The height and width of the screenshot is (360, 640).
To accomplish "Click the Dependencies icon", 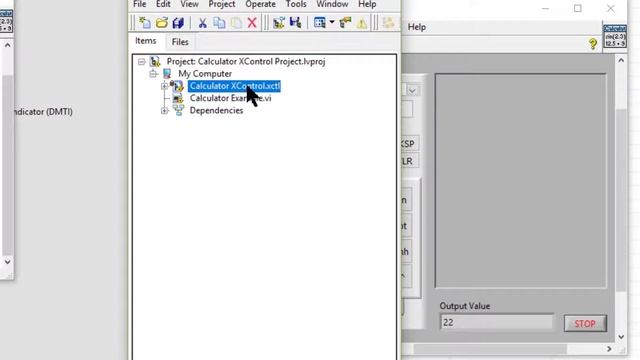I will [x=178, y=111].
